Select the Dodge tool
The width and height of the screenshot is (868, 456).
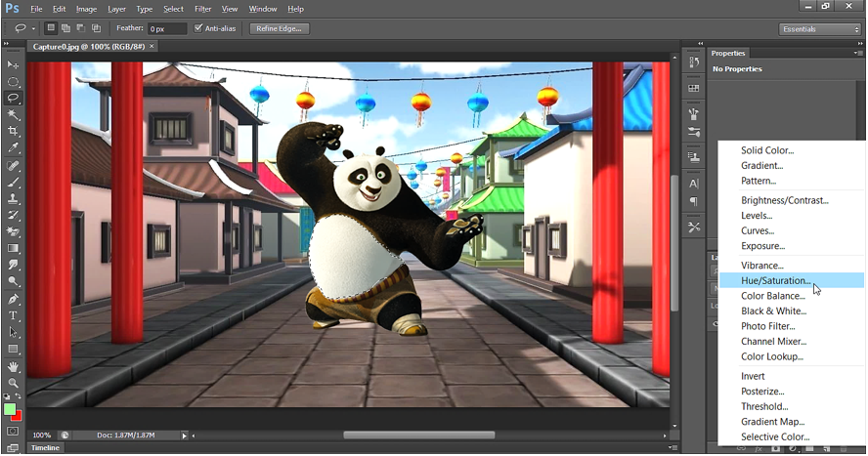pos(13,281)
